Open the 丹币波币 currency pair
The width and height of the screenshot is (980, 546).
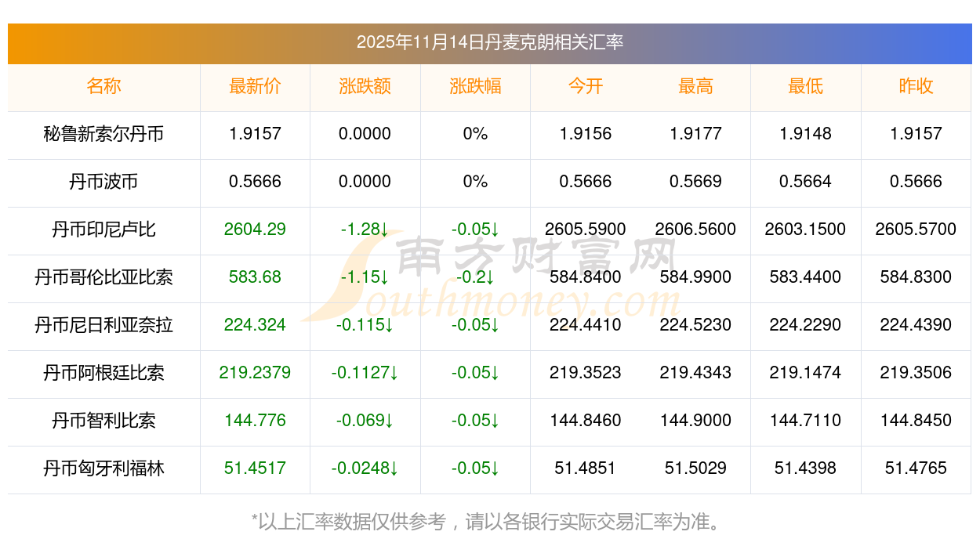tap(103, 182)
